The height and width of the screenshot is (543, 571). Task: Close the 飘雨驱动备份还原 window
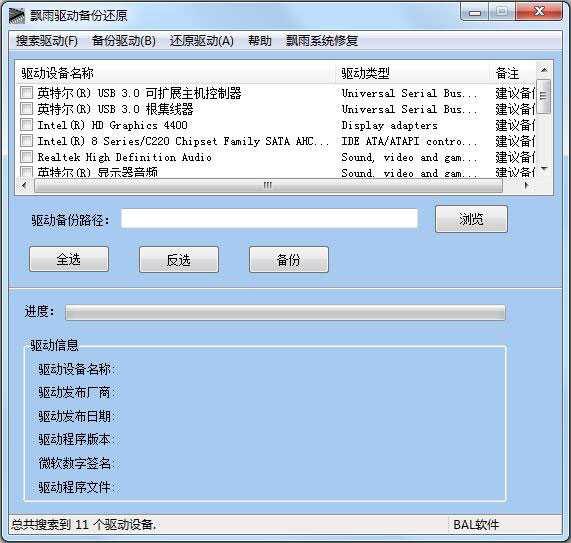click(539, 12)
